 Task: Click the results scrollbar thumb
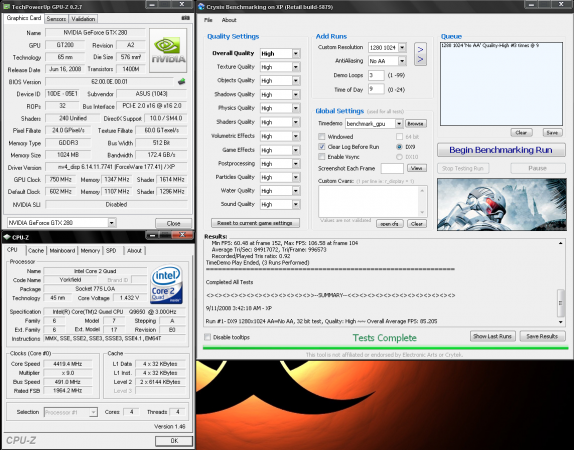[x=560, y=303]
